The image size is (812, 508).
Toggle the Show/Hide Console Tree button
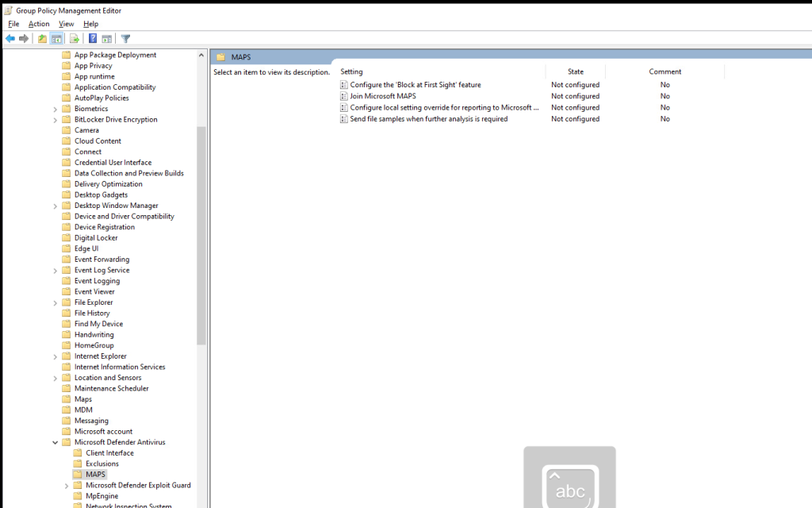click(57, 38)
